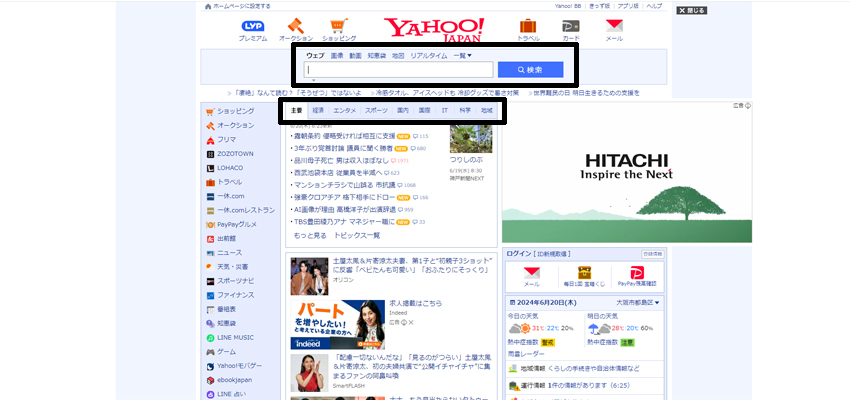Click the HITACHI Inspire the Next banner
This screenshot has height=400, width=850.
click(627, 172)
